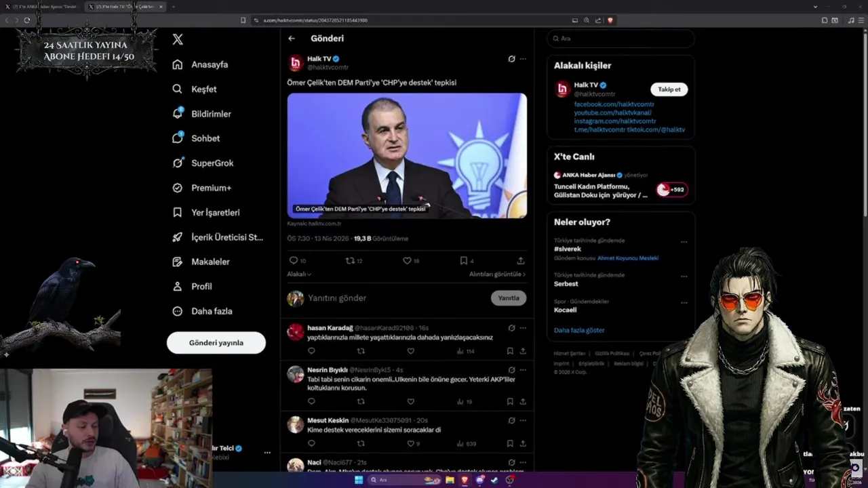Image resolution: width=868 pixels, height=488 pixels.
Task: Share Nesrin Bıyıklı's reply
Action: click(523, 401)
